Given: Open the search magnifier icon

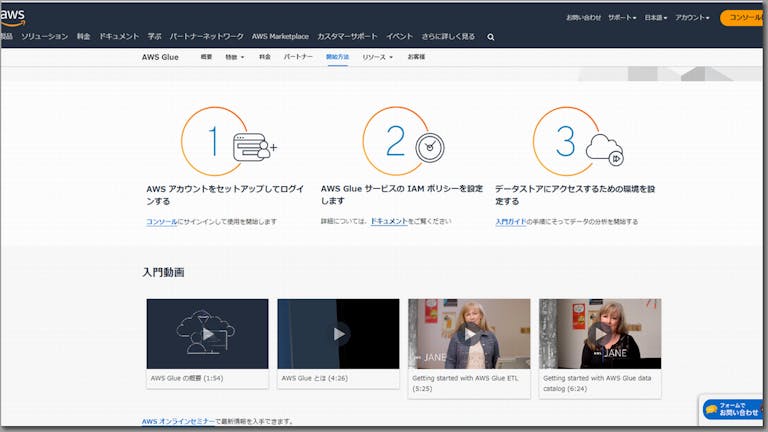Looking at the screenshot, I should point(491,37).
